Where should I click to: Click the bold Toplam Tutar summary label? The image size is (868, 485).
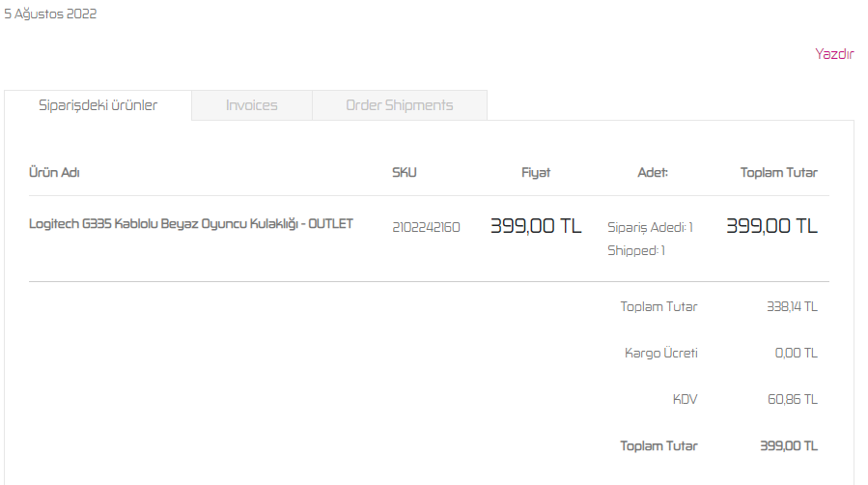[x=658, y=445]
